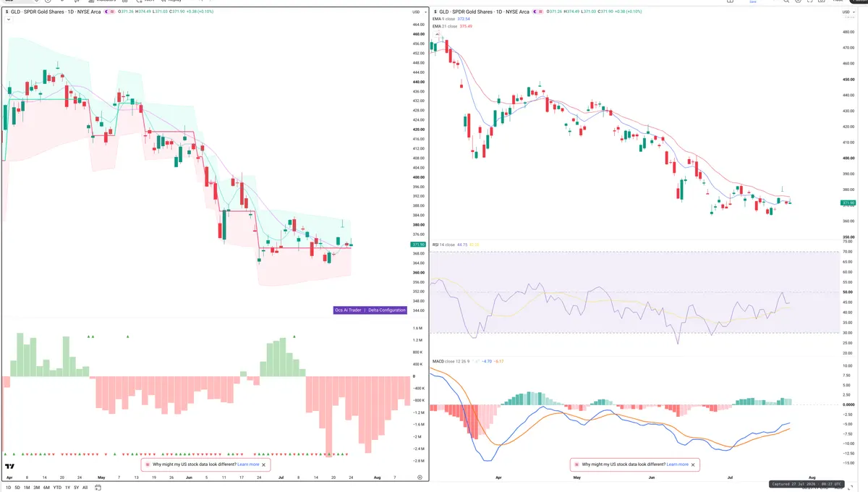Open the go-to-date calendar icon
This screenshot has height=492, width=868.
click(x=97, y=488)
